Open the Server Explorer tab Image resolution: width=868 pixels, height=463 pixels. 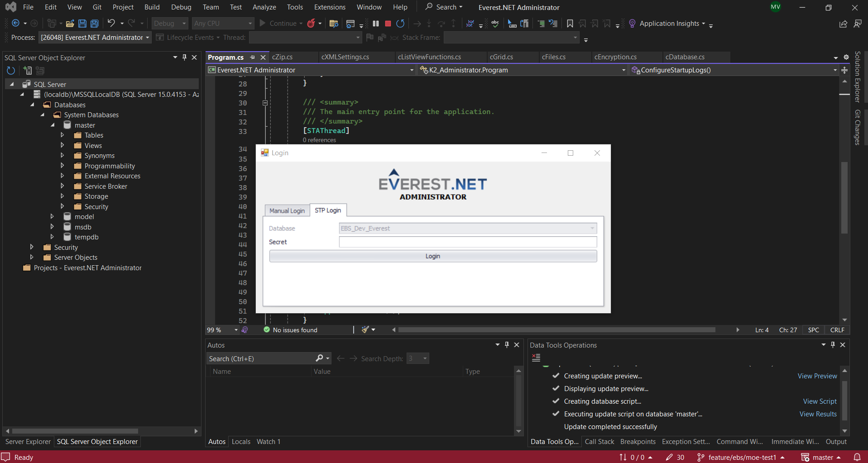click(x=28, y=442)
